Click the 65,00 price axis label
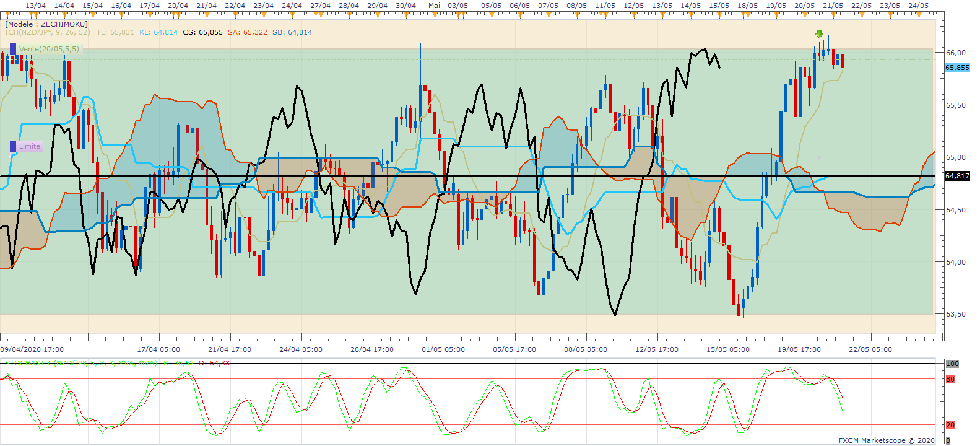980x446 pixels. click(956, 158)
